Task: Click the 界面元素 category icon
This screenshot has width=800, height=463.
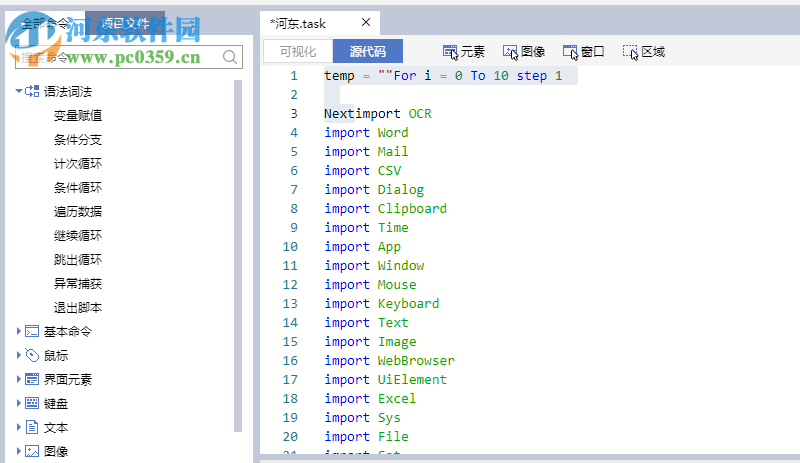Action: (32, 379)
